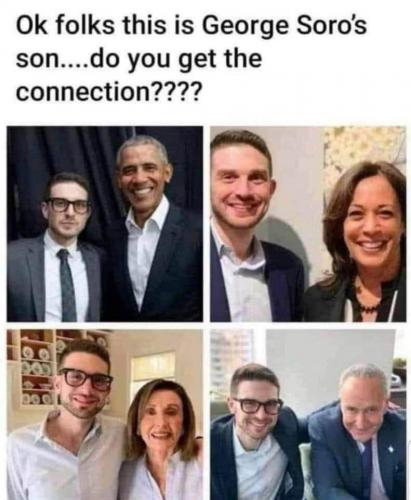Click the small lapel pin on the blue suit
Image resolution: width=411 pixels, height=500 pixels.
point(391,450)
